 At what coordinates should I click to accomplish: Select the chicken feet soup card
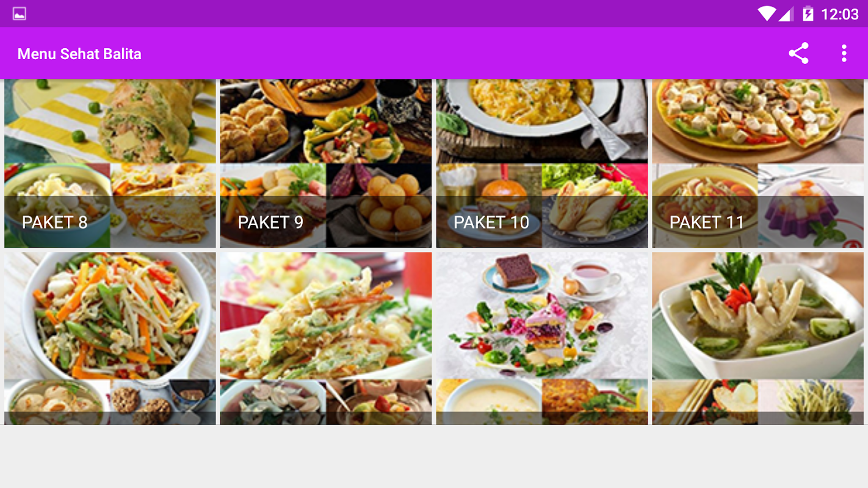758,339
